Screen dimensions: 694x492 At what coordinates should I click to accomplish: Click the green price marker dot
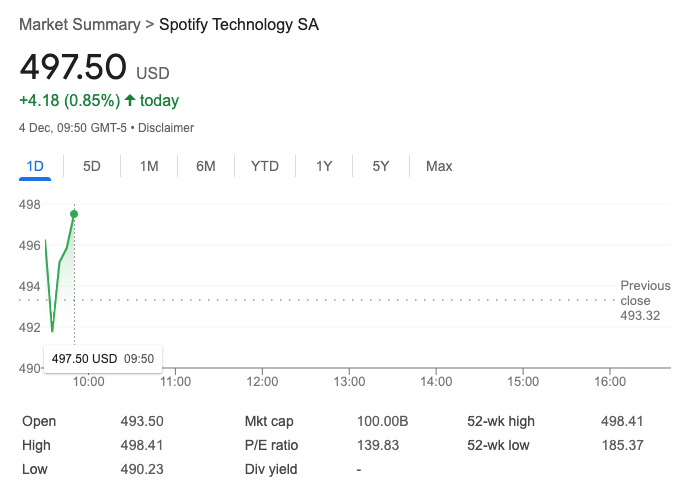(74, 214)
